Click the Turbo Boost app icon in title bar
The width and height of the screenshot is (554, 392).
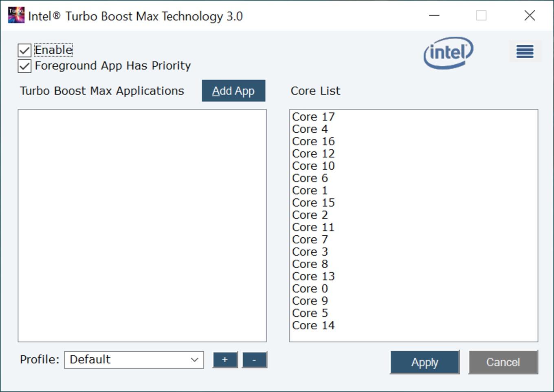[16, 15]
